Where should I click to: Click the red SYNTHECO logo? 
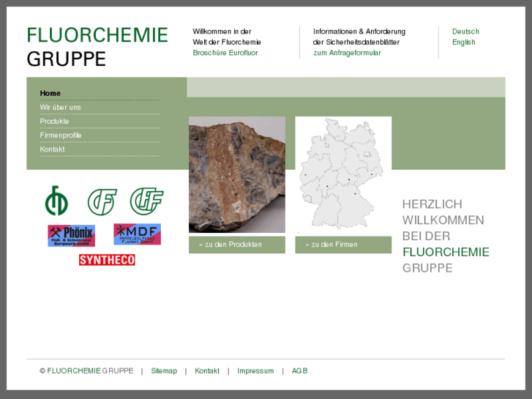point(107,260)
